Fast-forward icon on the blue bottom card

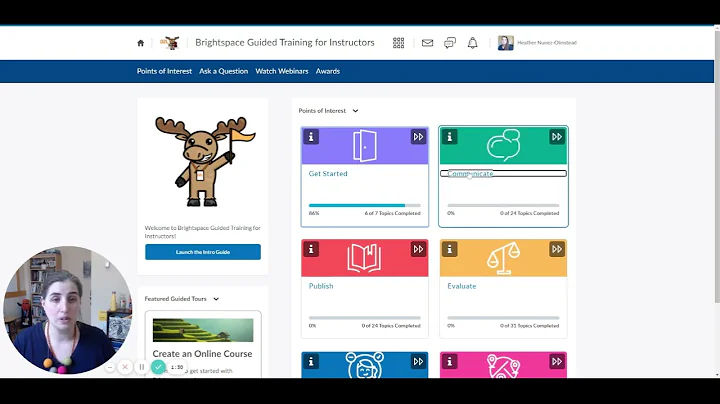pos(418,362)
